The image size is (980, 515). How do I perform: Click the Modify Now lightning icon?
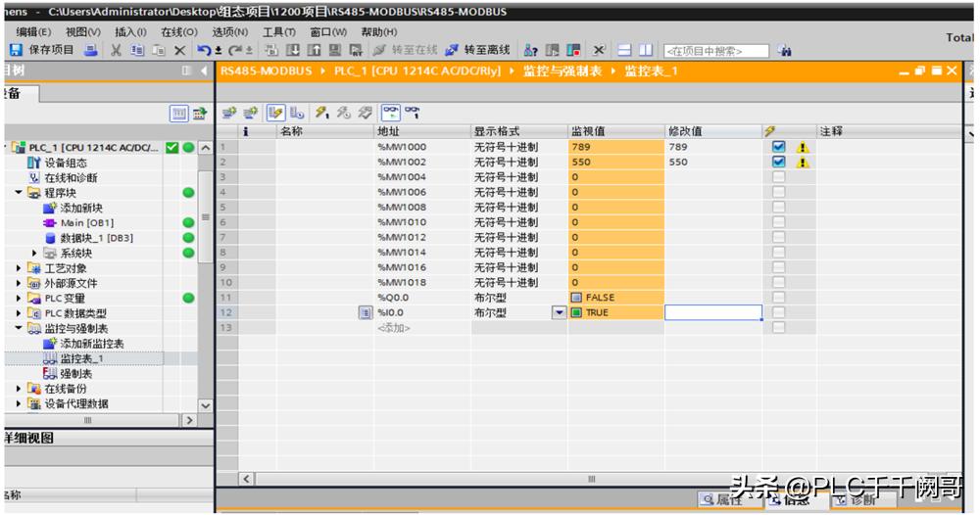click(321, 113)
